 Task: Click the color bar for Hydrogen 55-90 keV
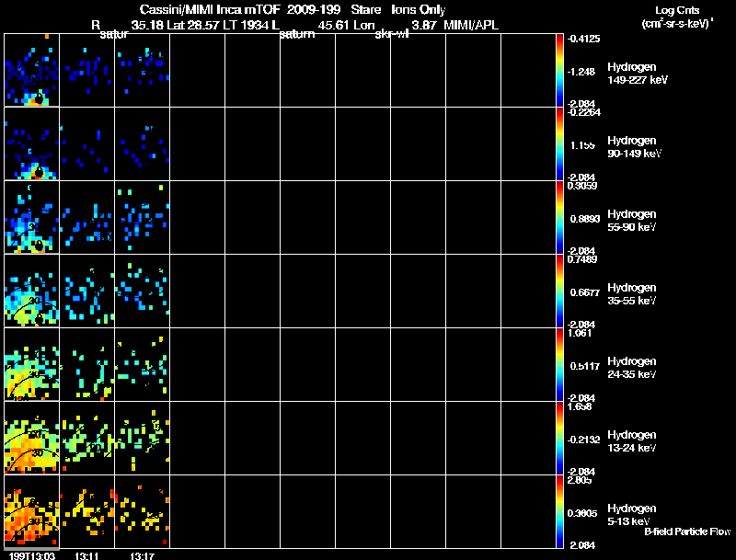pyautogui.click(x=559, y=217)
